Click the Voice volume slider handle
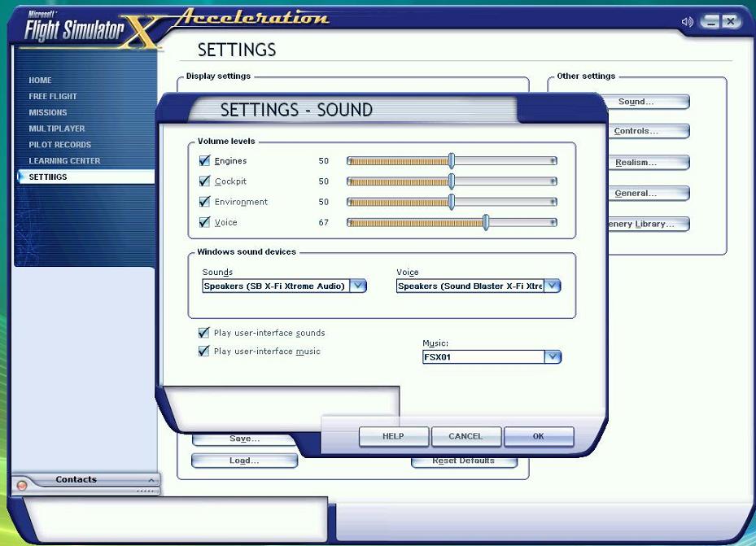The width and height of the screenshot is (756, 546). point(486,222)
